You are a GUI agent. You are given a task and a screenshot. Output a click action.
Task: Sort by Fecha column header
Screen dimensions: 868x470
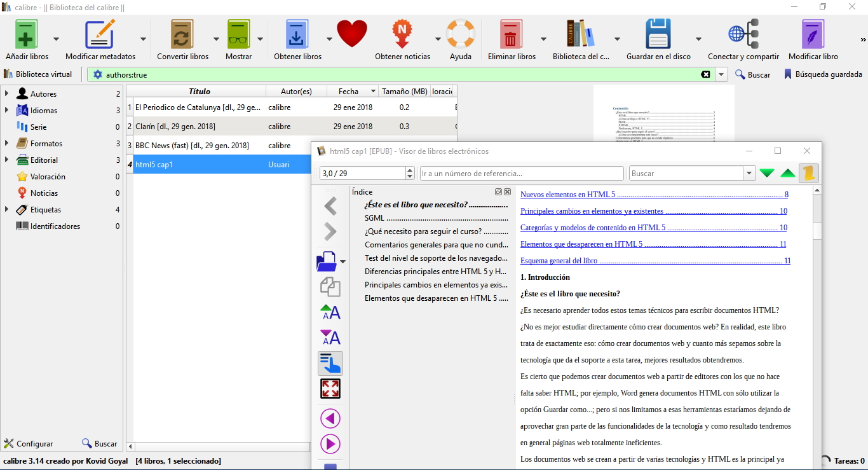click(x=353, y=91)
